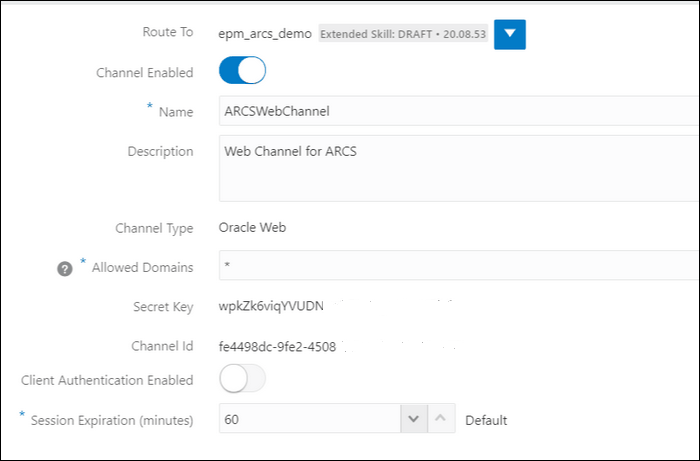Click the Allowed Domains input field
Image resolution: width=700 pixels, height=461 pixels.
[458, 266]
